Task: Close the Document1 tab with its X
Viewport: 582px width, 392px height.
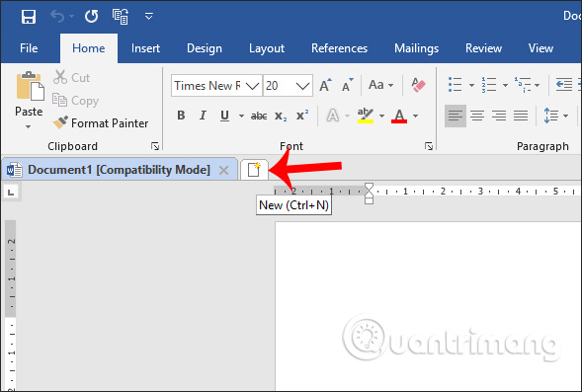Action: pyautogui.click(x=223, y=170)
